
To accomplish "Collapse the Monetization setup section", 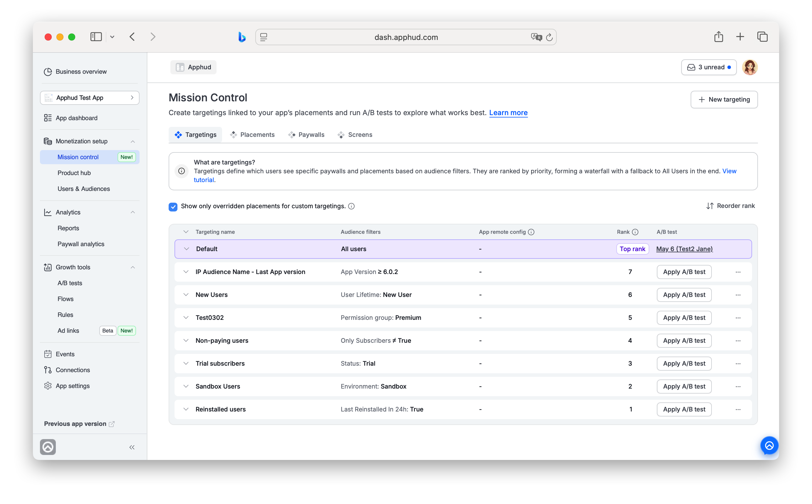I will click(133, 142).
